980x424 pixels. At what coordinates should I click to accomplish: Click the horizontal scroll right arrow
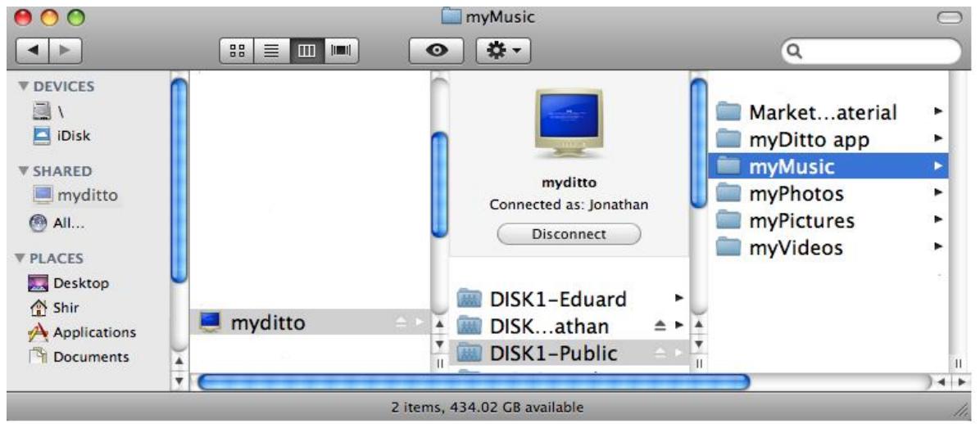(x=963, y=382)
